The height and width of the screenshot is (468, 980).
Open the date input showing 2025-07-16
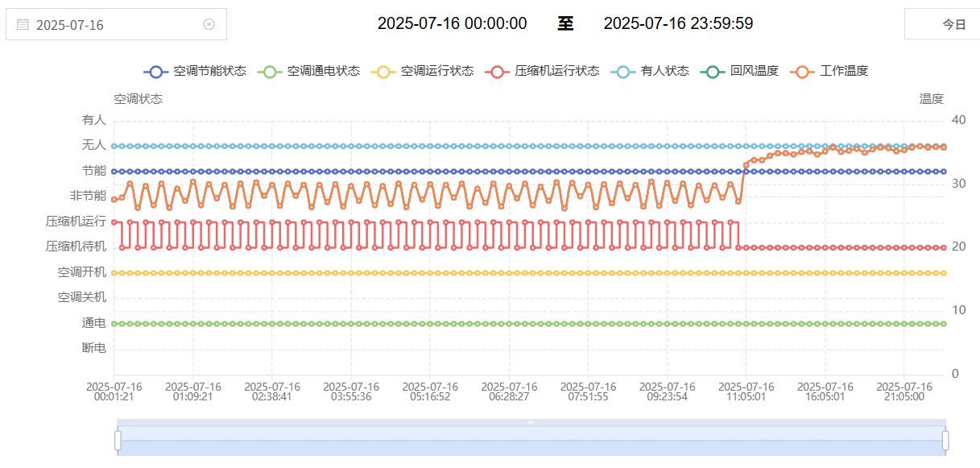(116, 24)
